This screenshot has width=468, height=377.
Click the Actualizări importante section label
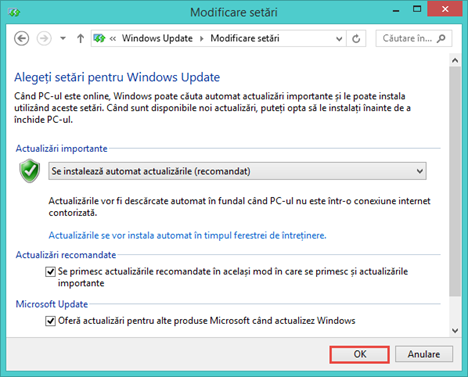coord(62,148)
